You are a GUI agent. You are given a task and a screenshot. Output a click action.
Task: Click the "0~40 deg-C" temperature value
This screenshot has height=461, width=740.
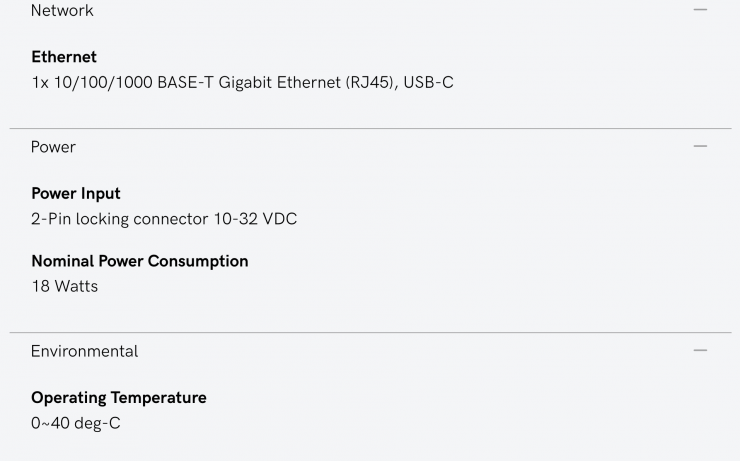pyautogui.click(x=76, y=422)
